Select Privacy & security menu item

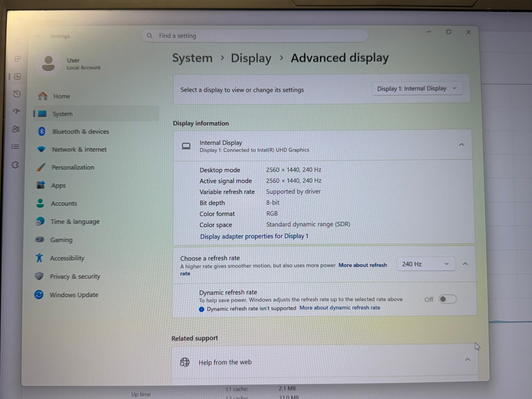click(x=75, y=276)
